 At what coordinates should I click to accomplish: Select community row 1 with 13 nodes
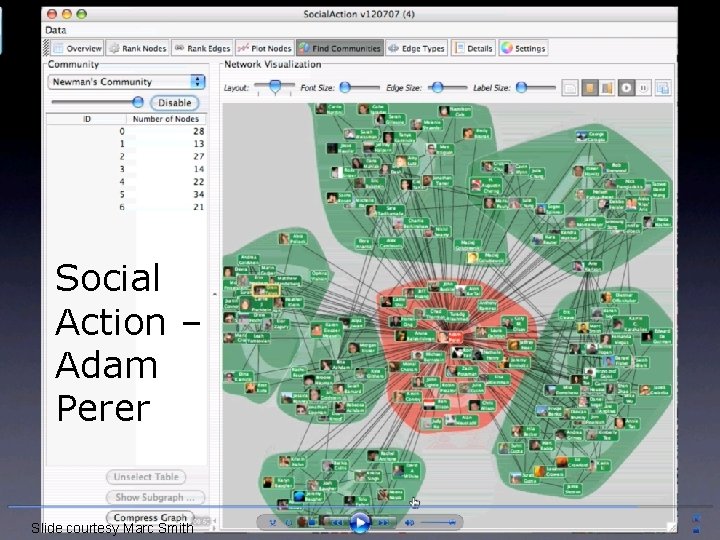[126, 144]
